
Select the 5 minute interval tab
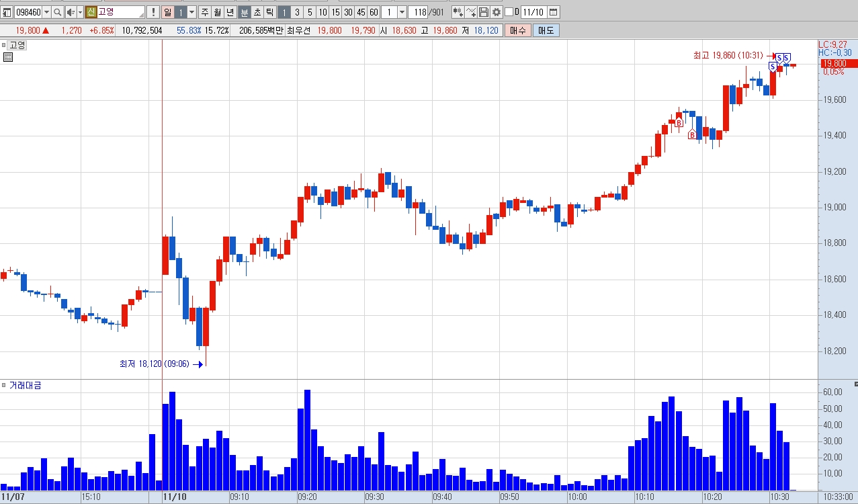[x=309, y=12]
